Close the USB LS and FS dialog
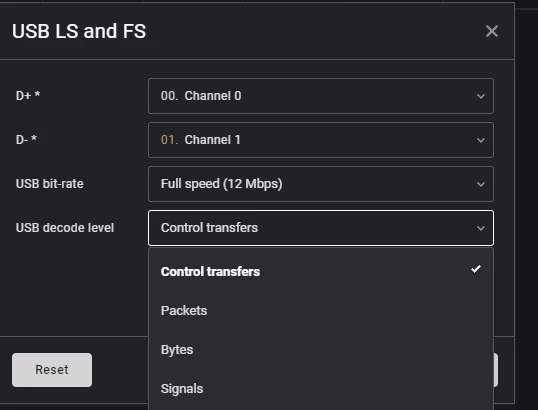This screenshot has height=410, width=538. 492,31
